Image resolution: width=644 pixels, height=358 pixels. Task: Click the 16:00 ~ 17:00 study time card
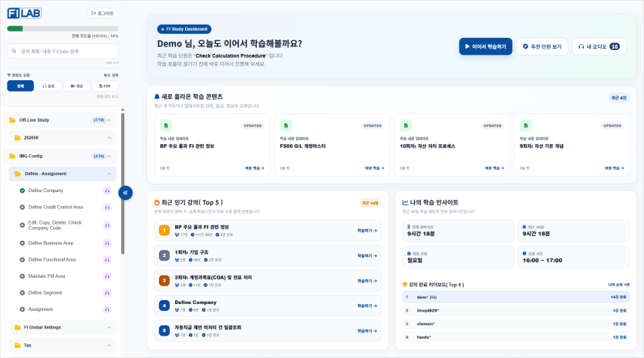click(x=573, y=257)
